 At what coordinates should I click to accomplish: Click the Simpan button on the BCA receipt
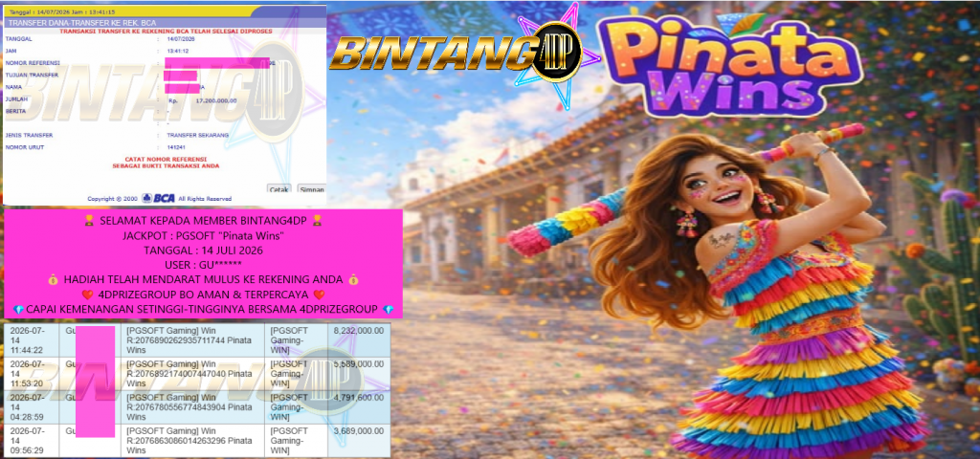311,189
